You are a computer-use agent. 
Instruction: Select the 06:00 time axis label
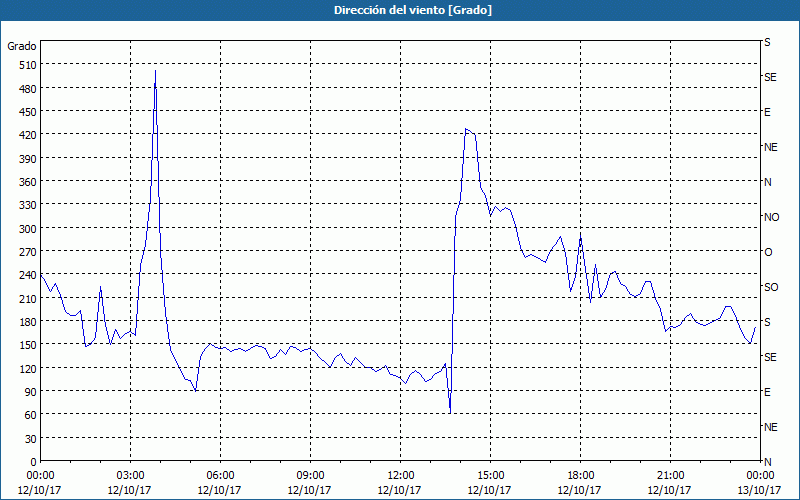point(220,476)
